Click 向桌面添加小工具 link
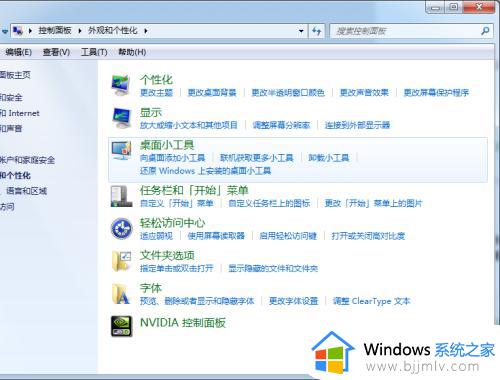This screenshot has height=380, width=500. (x=172, y=157)
